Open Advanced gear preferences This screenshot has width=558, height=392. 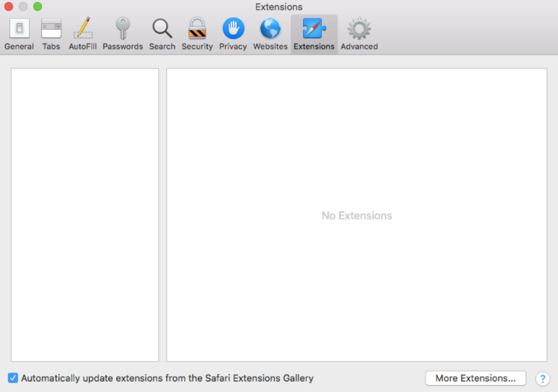pos(359,34)
